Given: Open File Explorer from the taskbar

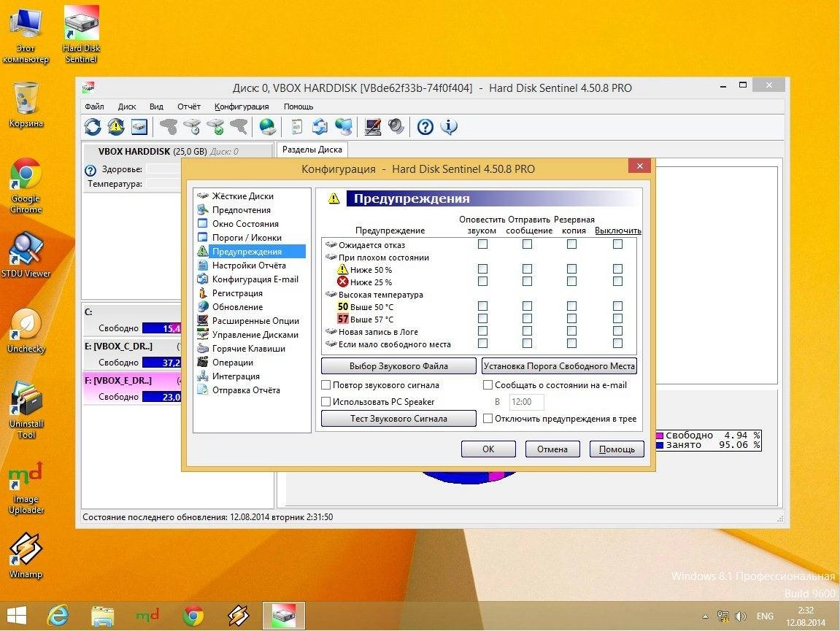Looking at the screenshot, I should (x=102, y=616).
